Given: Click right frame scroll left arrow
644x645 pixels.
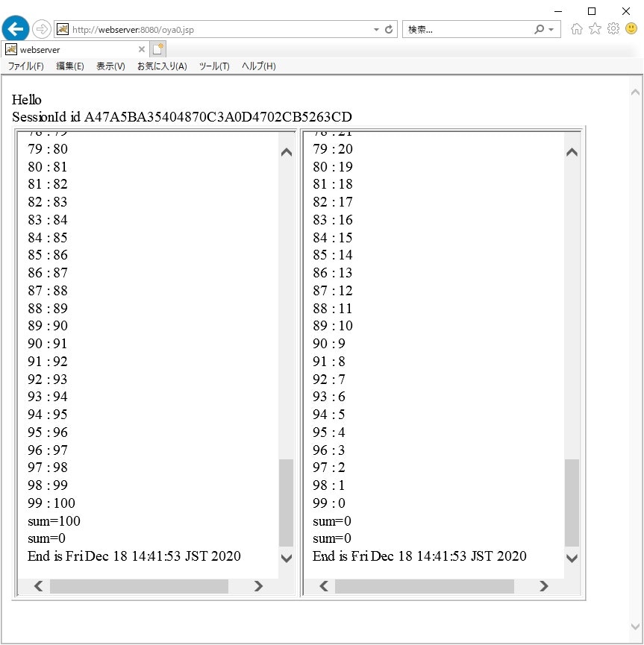Looking at the screenshot, I should (324, 586).
